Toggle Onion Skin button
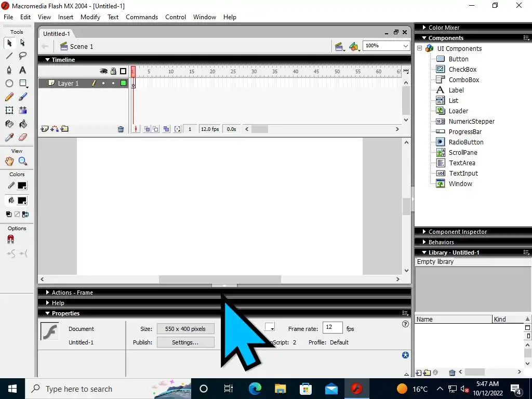This screenshot has width=532, height=399. (x=147, y=129)
